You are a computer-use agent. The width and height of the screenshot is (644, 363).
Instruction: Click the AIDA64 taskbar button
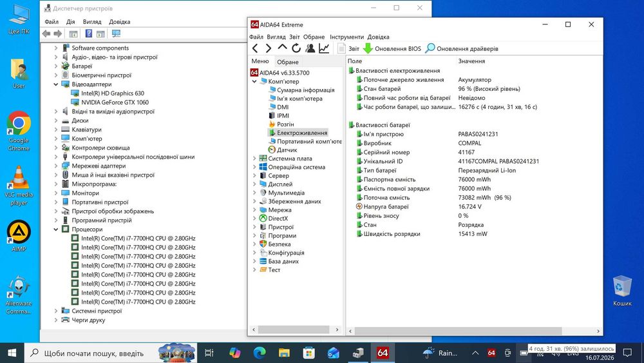(x=383, y=353)
